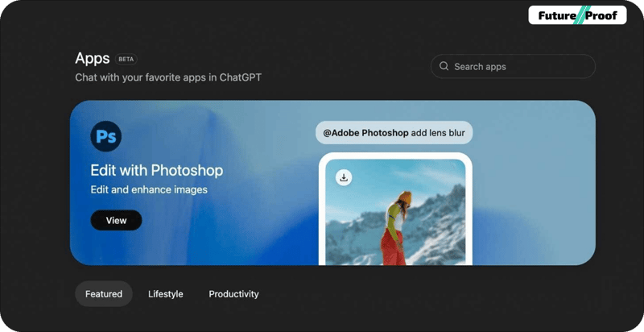644x332 pixels.
Task: Click the @Adobe Photoshop mention text
Action: click(x=365, y=133)
